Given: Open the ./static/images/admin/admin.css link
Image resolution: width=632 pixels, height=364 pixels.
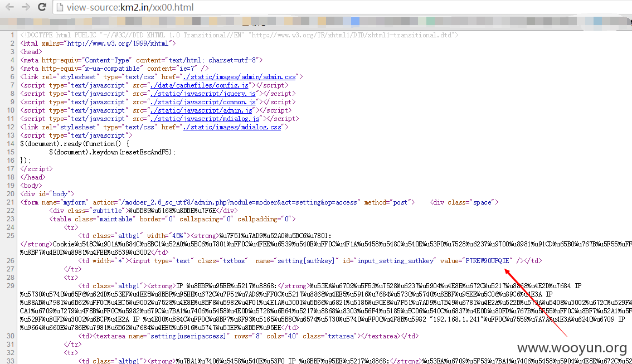Looking at the screenshot, I should pyautogui.click(x=241, y=77).
